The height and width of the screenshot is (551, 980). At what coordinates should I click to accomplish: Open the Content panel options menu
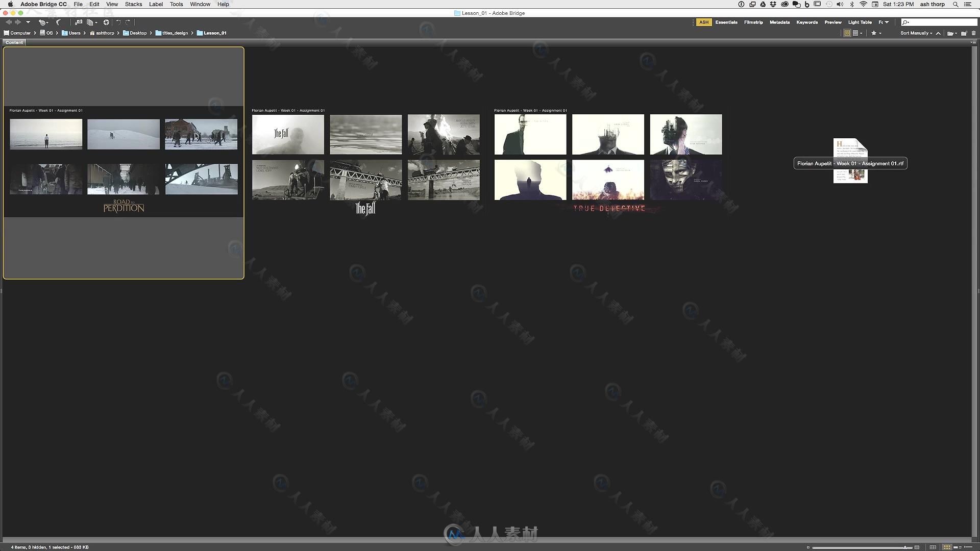point(974,42)
